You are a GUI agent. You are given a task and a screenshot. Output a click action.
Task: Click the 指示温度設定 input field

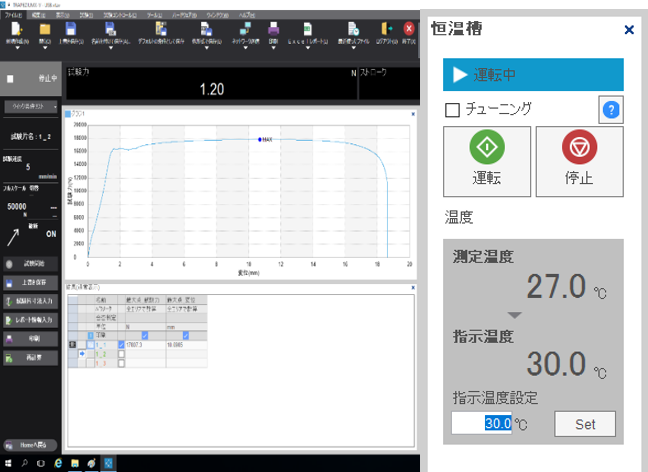(483, 423)
